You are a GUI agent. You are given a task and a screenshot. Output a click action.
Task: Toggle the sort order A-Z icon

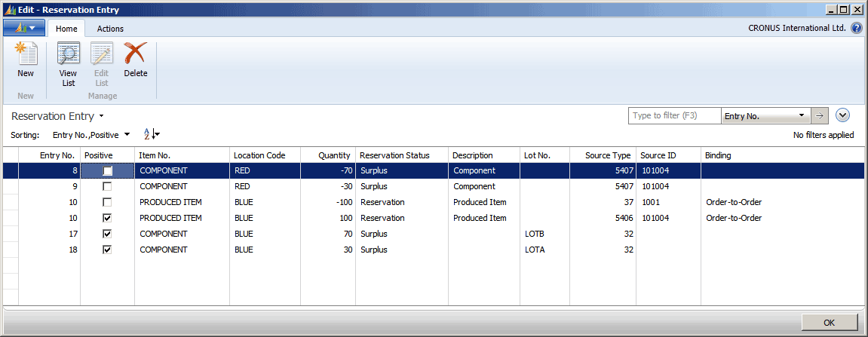[x=152, y=135]
